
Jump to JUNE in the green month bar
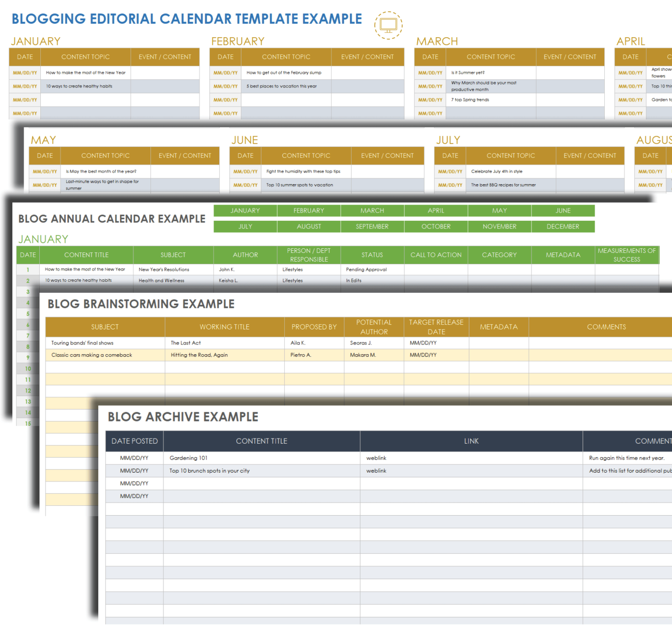point(563,210)
